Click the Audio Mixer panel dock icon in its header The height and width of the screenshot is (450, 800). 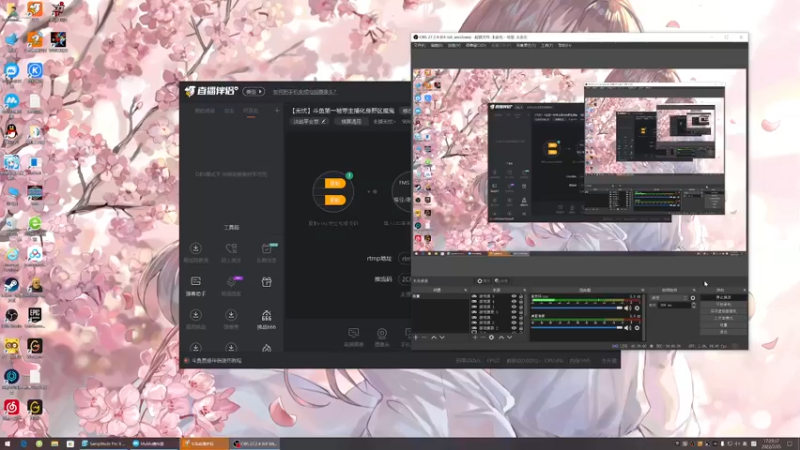[x=642, y=290]
